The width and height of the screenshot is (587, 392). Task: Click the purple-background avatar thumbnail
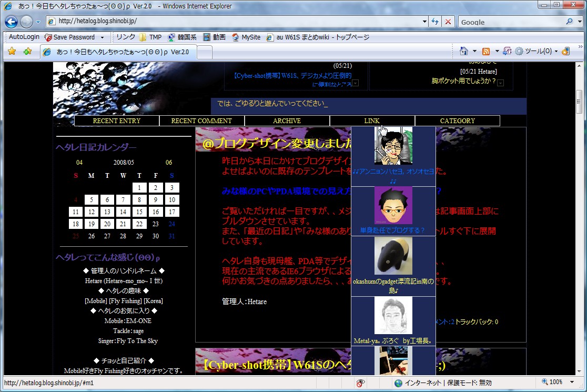[393, 205]
